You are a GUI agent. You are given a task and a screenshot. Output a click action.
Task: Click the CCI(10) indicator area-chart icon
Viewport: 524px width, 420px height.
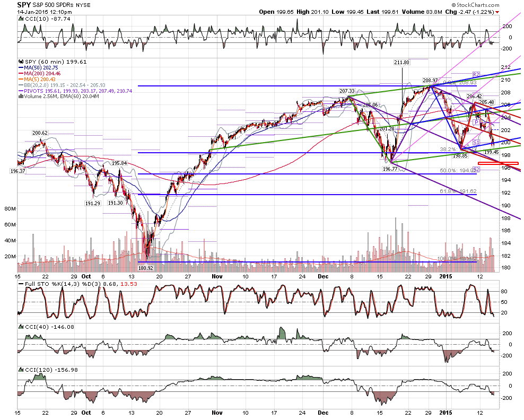coord(20,19)
